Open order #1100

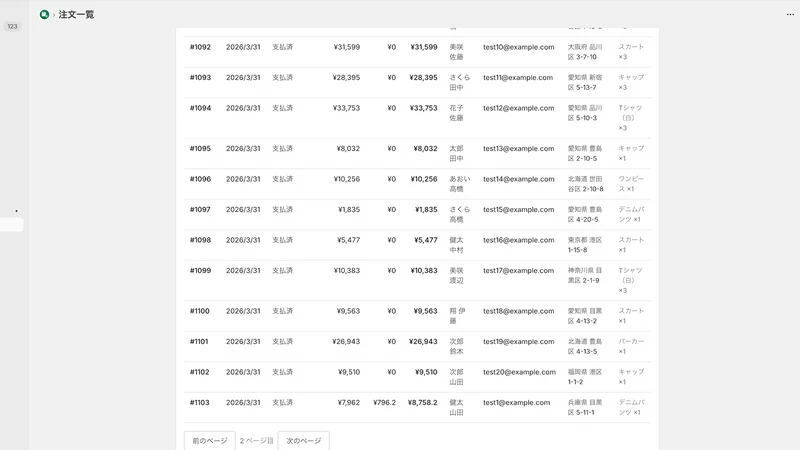[x=199, y=311]
